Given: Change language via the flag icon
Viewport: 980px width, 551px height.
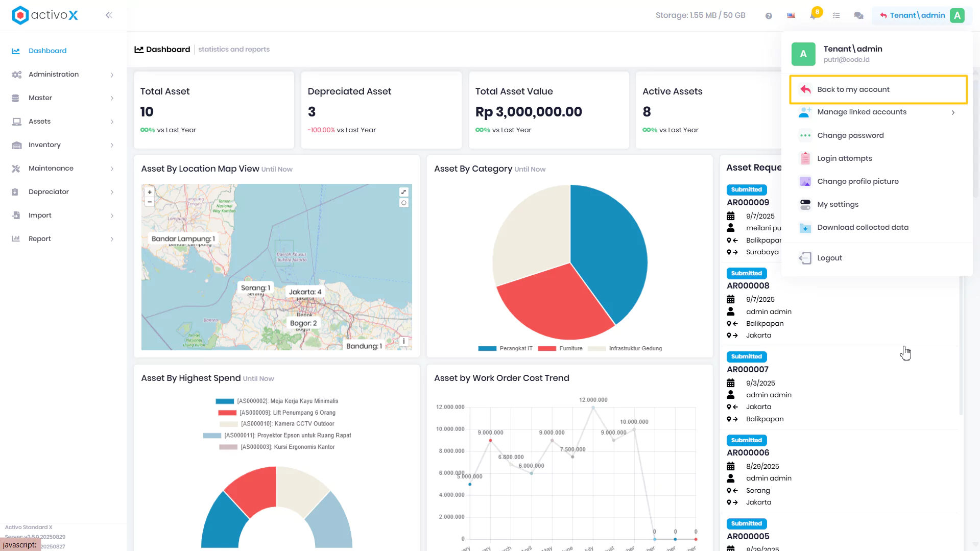Looking at the screenshot, I should point(791,15).
